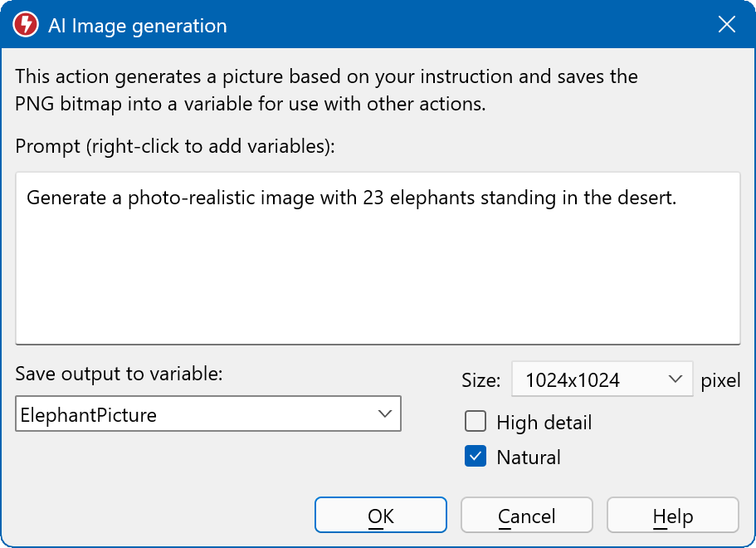756x548 pixels.
Task: Check the Natural checkbox again
Action: pos(476,457)
